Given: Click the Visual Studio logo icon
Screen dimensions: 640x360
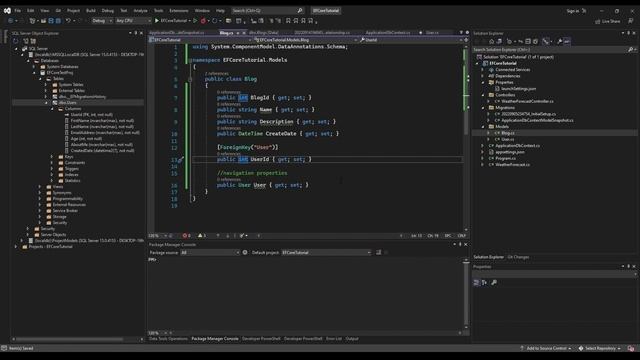Looking at the screenshot, I should click(7, 11).
